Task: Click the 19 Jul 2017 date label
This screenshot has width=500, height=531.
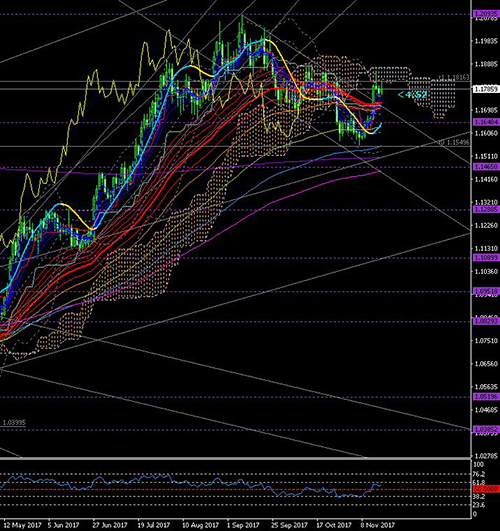Action: coord(154,525)
